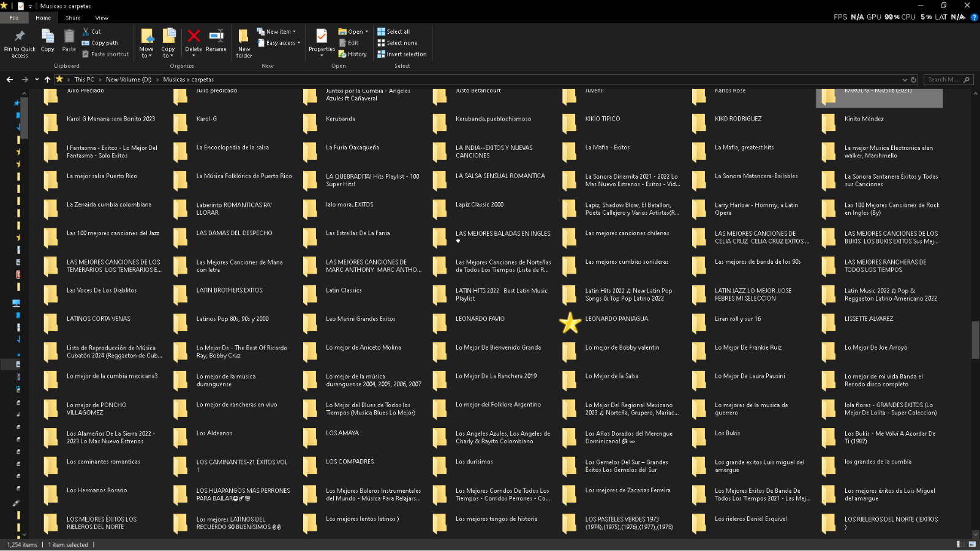Switch to details view in status bar

coord(960,544)
